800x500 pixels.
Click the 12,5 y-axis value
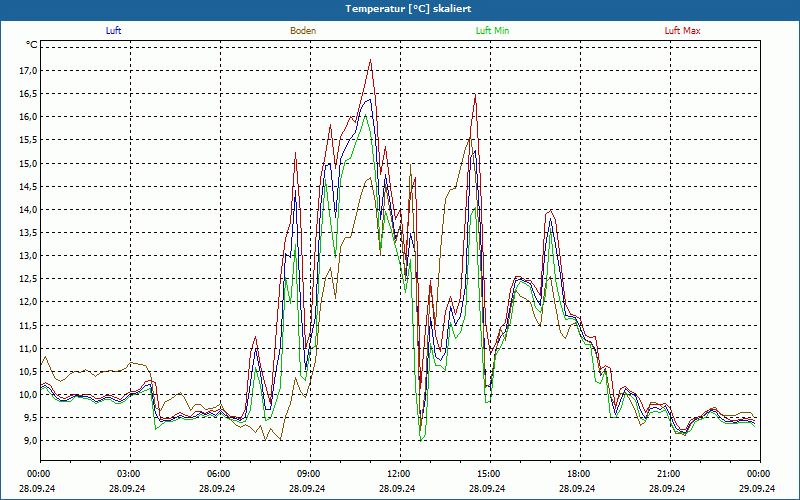pyautogui.click(x=29, y=279)
